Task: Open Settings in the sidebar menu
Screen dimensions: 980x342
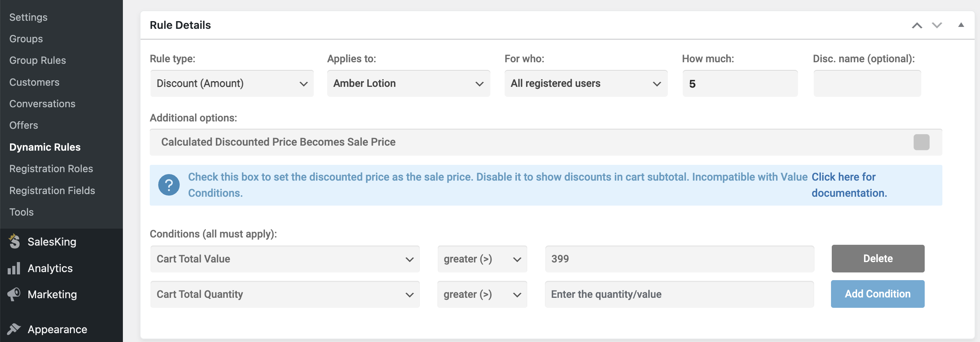Action: (28, 17)
